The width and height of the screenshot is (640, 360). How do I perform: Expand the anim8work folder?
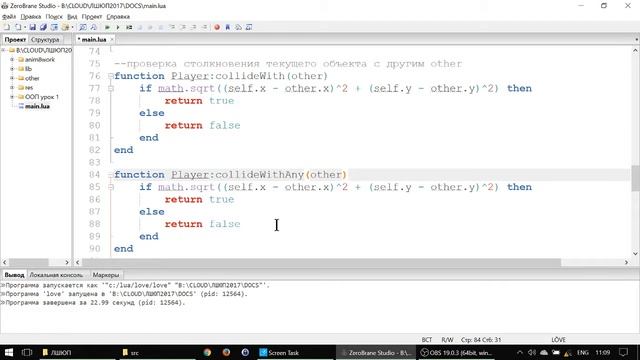[x=12, y=60]
